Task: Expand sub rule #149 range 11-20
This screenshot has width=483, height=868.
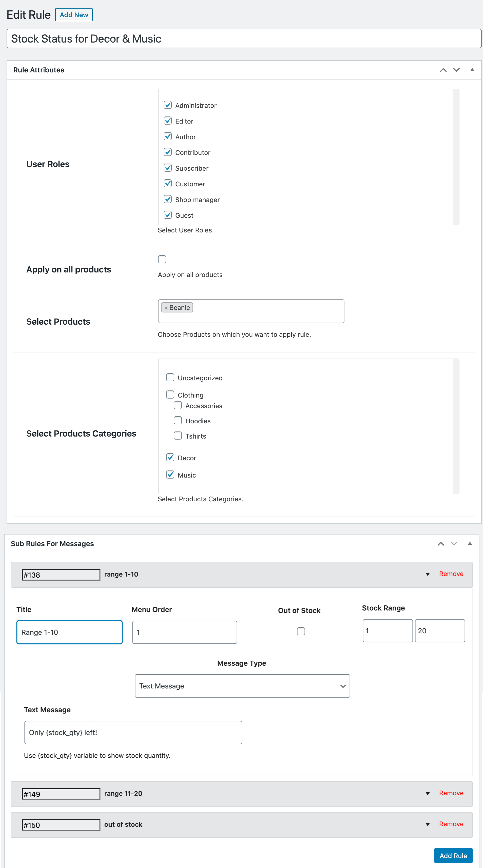Action: 427,794
